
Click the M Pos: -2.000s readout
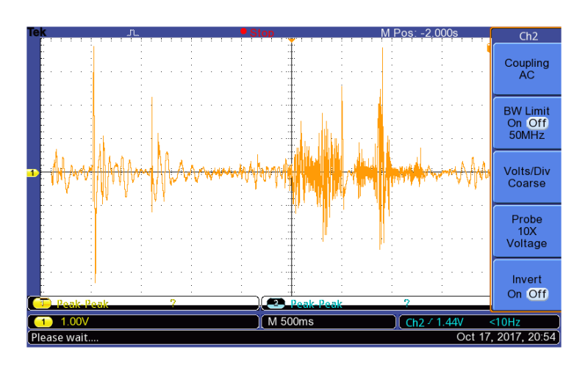point(419,33)
